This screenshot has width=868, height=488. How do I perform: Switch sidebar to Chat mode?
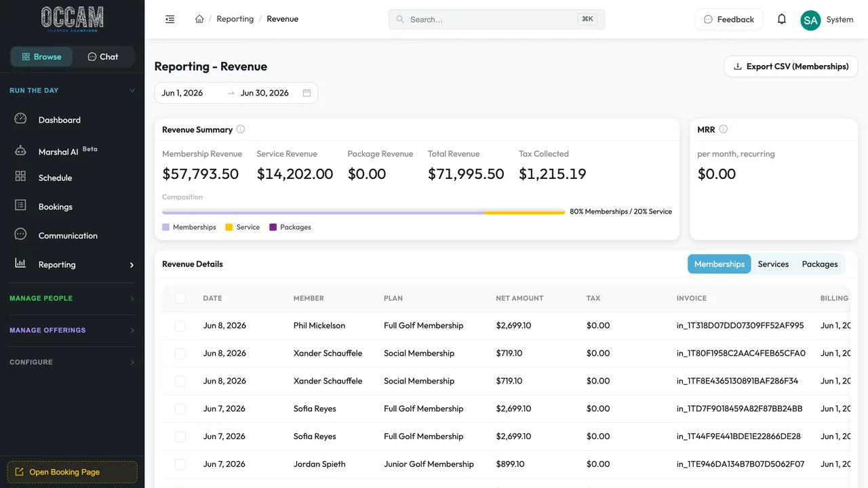[103, 57]
